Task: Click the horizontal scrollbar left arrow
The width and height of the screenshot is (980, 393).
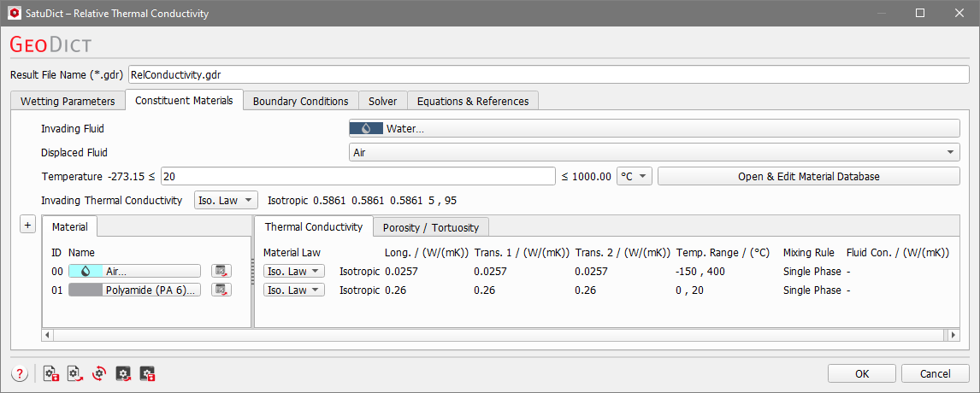Action: coord(48,336)
